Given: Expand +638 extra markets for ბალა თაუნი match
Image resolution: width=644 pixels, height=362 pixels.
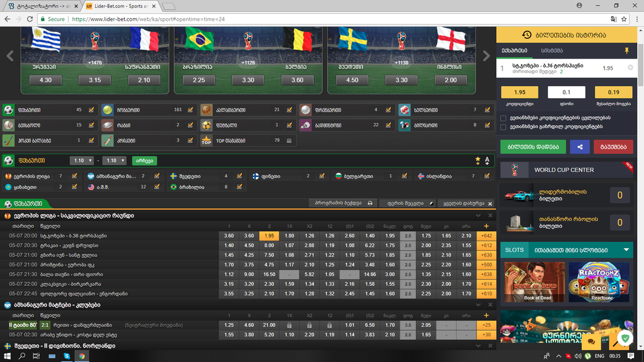Looking at the screenshot, I should click(486, 275).
